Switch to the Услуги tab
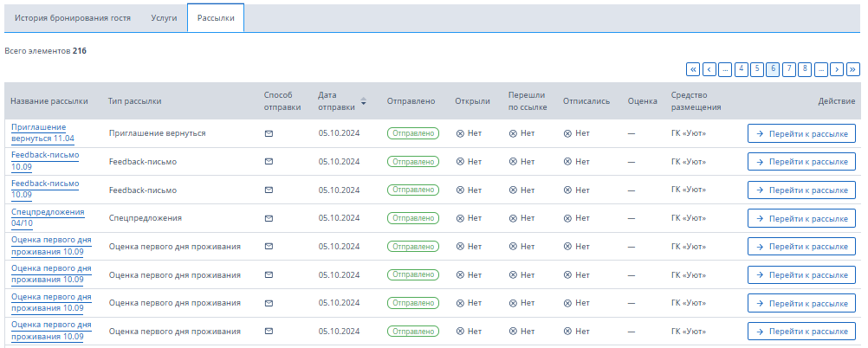This screenshot has height=348, width=868. pos(164,17)
